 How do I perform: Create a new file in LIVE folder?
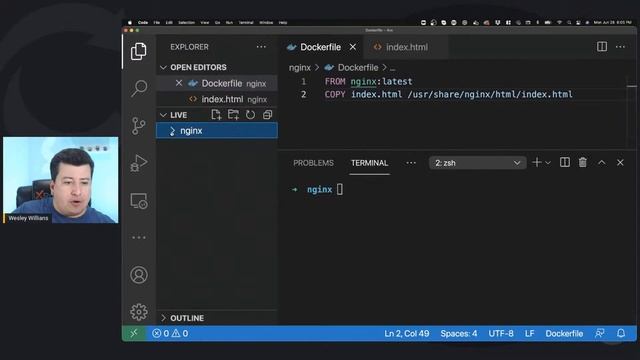pos(216,115)
